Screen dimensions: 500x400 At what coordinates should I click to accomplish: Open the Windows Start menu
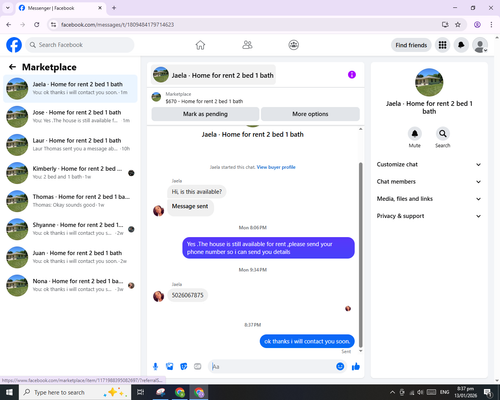click(9, 392)
